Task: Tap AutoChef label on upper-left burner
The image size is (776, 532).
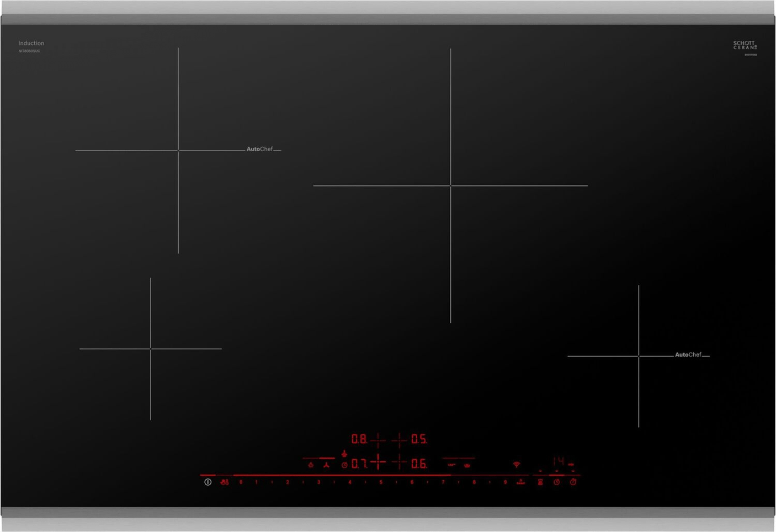Action: coord(259,149)
